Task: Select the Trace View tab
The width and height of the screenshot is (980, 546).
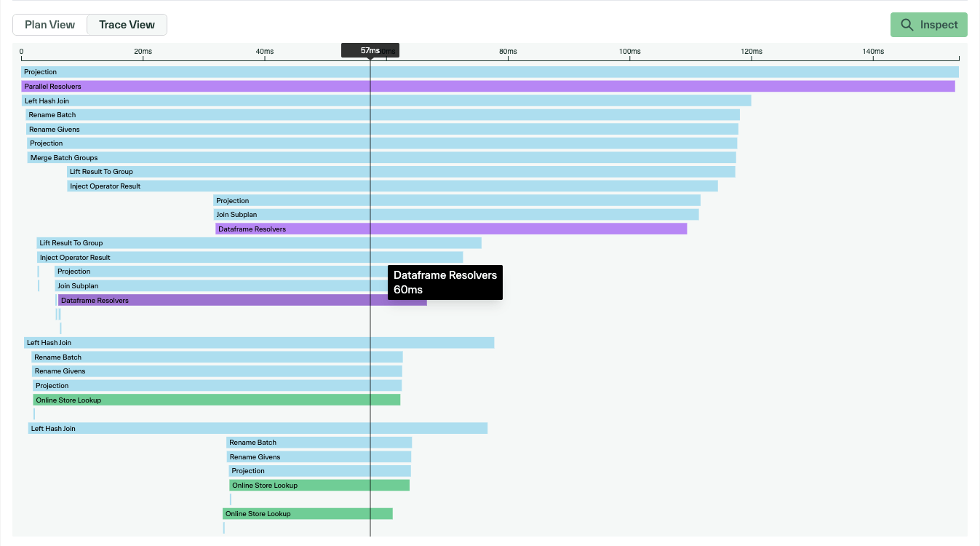Action: click(x=127, y=25)
